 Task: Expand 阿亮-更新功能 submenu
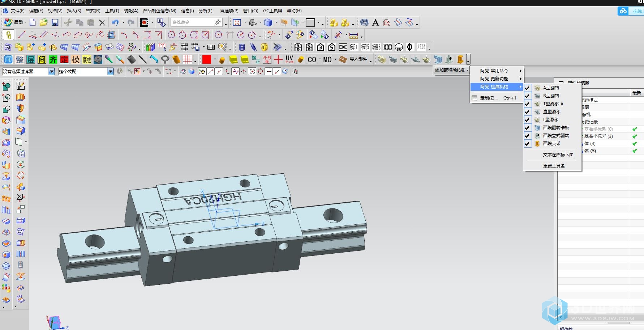tap(497, 79)
